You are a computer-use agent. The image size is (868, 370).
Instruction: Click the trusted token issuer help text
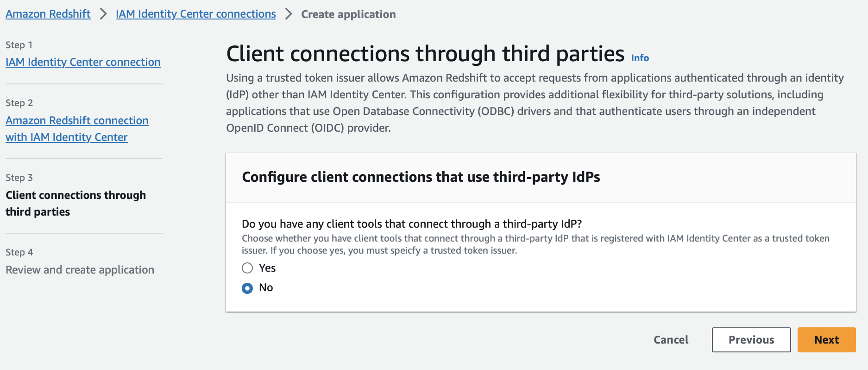(535, 244)
